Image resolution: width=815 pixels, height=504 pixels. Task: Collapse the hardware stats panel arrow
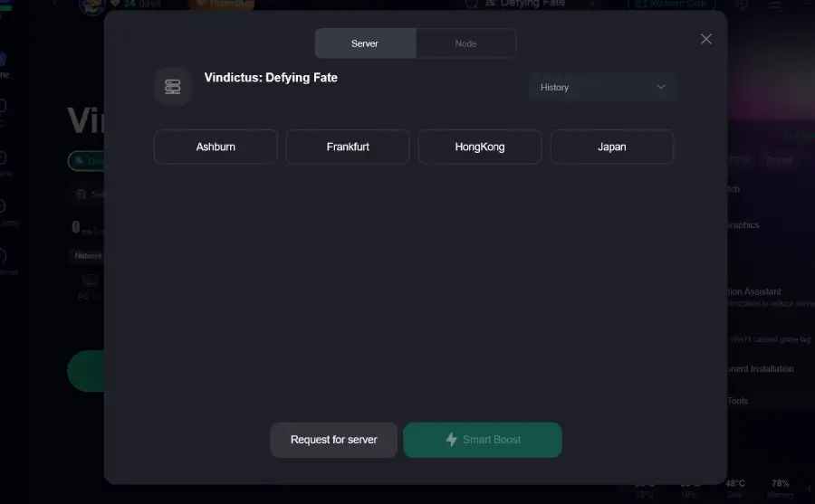[x=809, y=489]
